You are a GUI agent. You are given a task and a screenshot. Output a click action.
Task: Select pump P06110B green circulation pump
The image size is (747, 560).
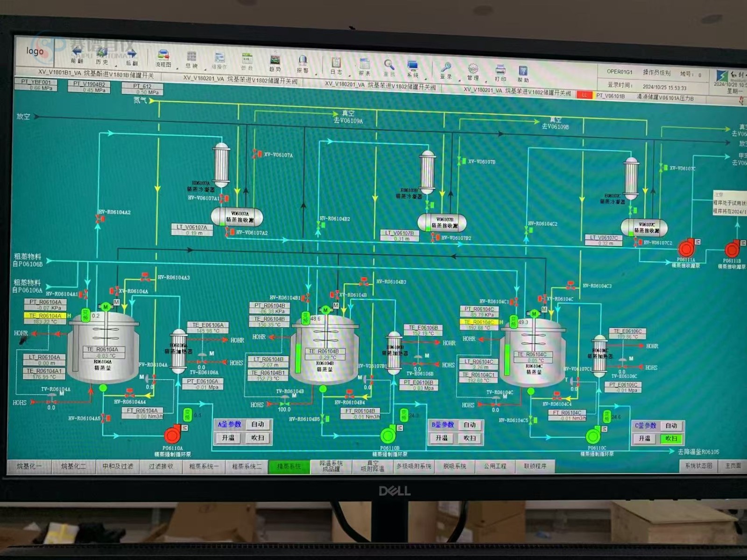click(x=388, y=436)
